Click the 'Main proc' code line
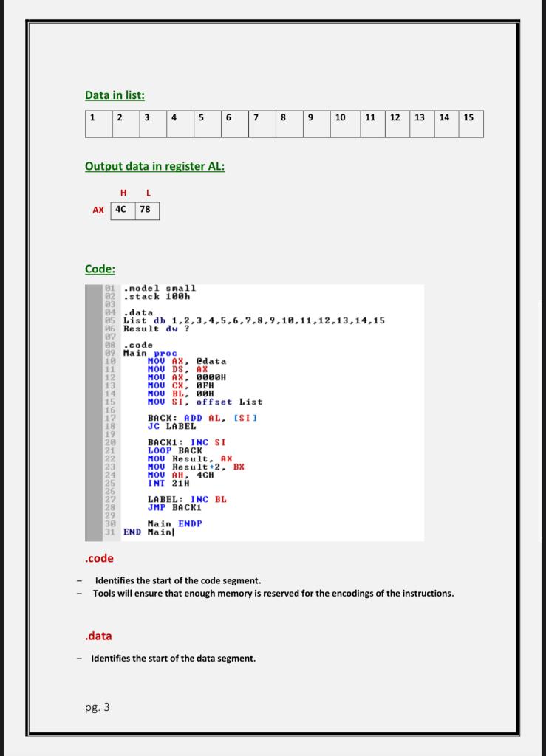This screenshot has width=546, height=756. [x=150, y=353]
